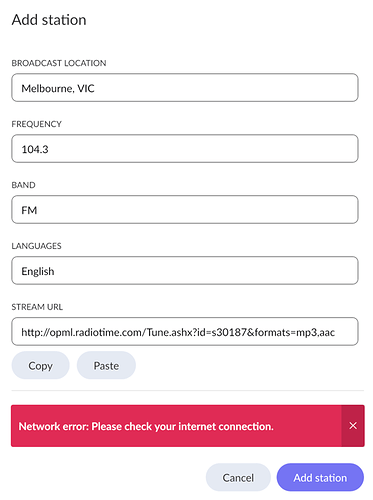Click the LANGUAGES label
Image resolution: width=373 pixels, height=500 pixels.
tap(36, 246)
